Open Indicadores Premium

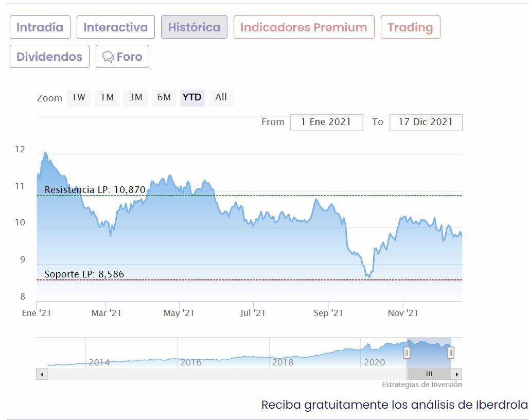[304, 27]
